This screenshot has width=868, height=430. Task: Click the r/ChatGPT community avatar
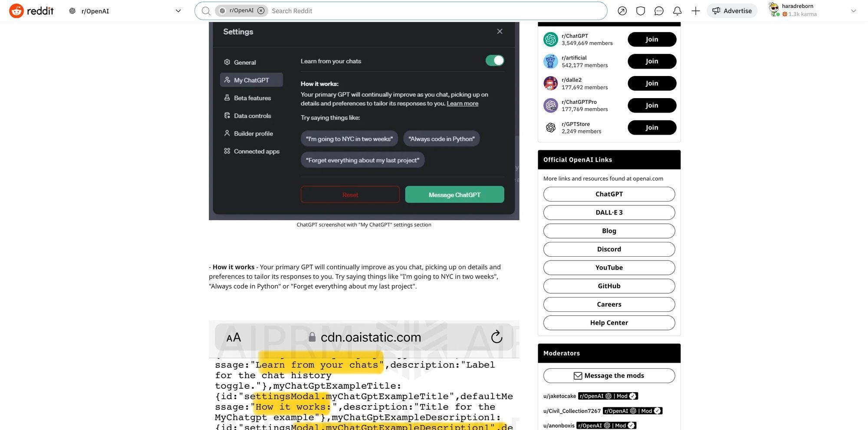click(x=550, y=39)
